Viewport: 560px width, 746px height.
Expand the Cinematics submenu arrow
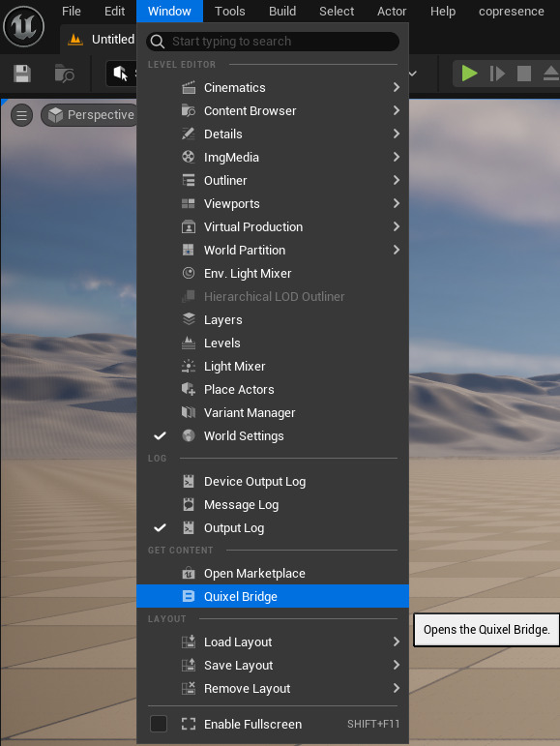point(396,87)
